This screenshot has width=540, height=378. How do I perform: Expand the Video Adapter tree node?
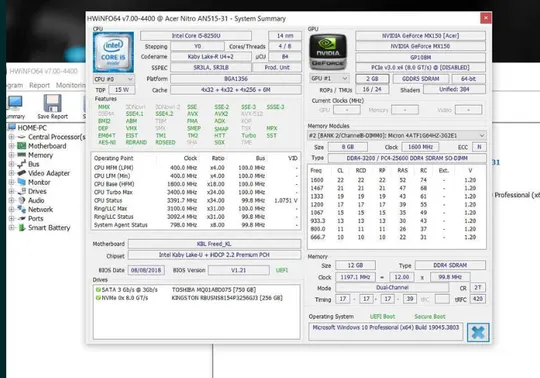tap(11, 173)
